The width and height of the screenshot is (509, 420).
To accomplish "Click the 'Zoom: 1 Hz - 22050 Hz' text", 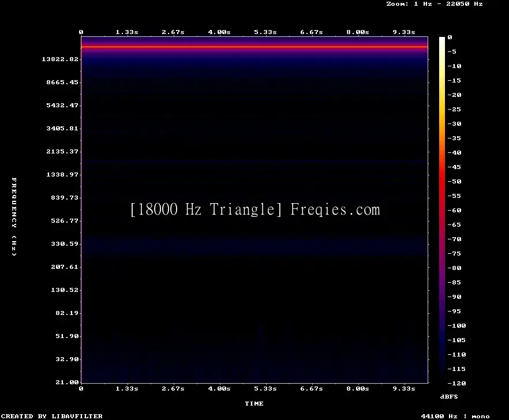I will (x=435, y=4).
